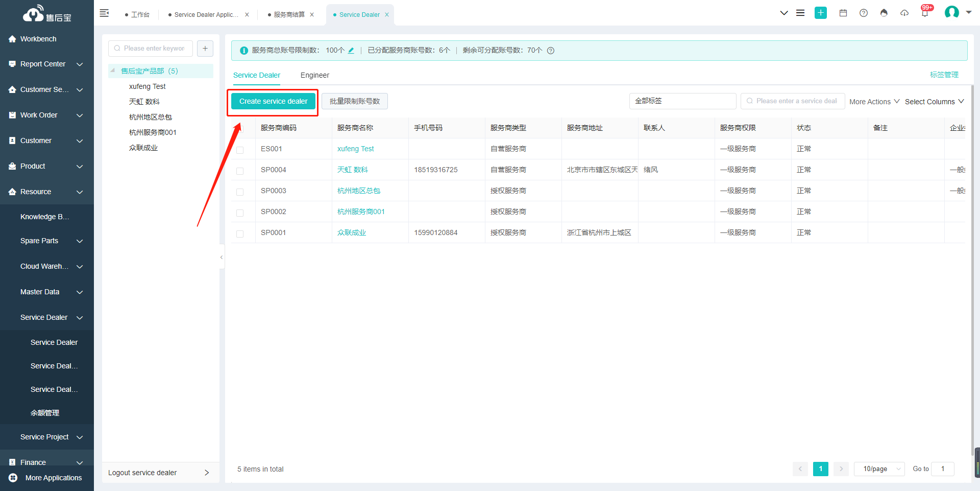Open 标签管理 link
This screenshot has height=491, width=980.
(x=944, y=75)
